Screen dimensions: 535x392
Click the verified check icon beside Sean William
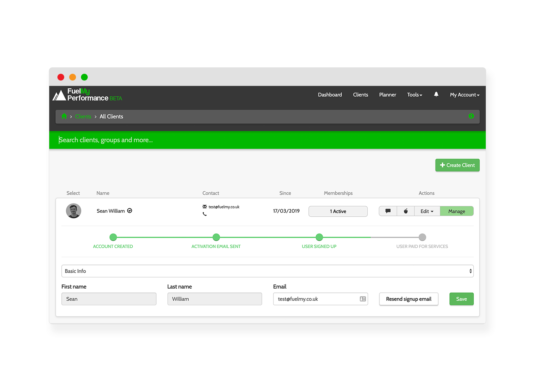[x=130, y=211]
